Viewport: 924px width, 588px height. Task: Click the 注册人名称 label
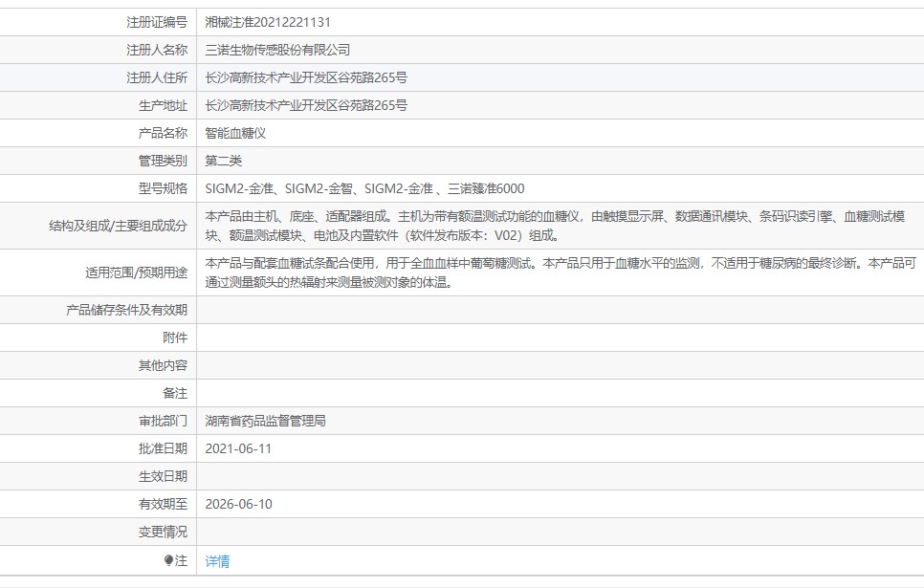coord(157,50)
